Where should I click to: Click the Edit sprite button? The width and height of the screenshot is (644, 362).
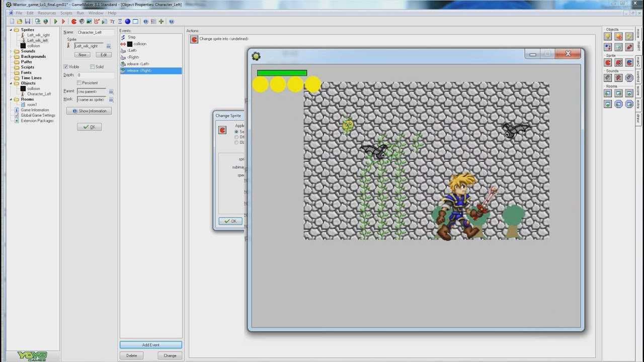pyautogui.click(x=104, y=55)
